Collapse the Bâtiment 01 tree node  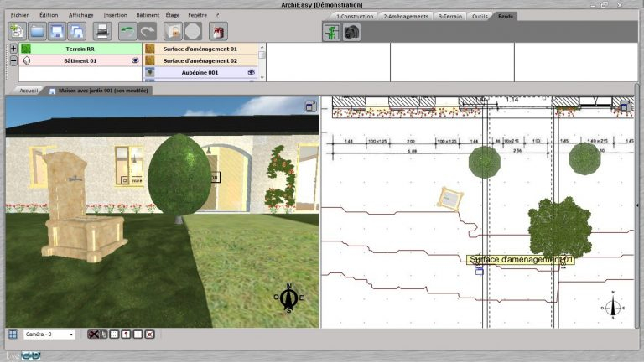[x=13, y=61]
